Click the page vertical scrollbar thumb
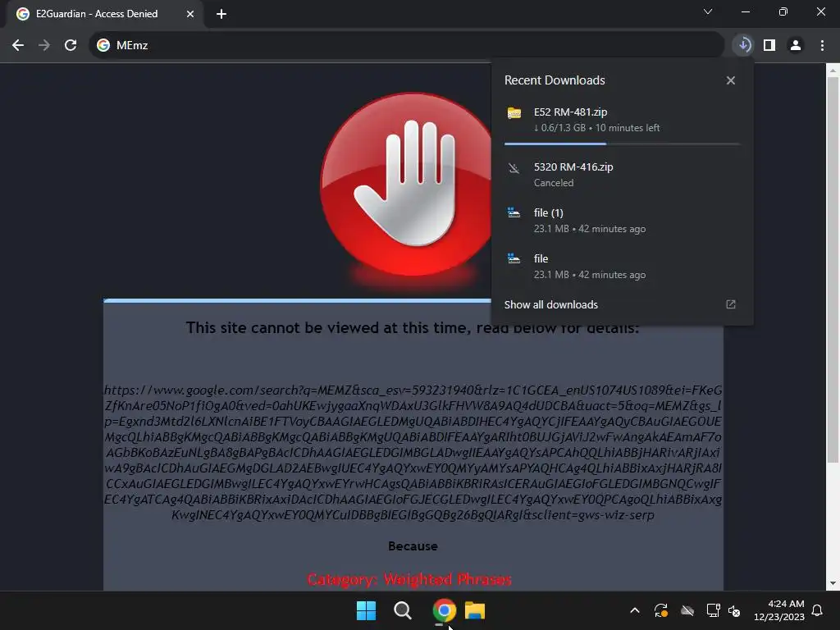 coord(833,269)
